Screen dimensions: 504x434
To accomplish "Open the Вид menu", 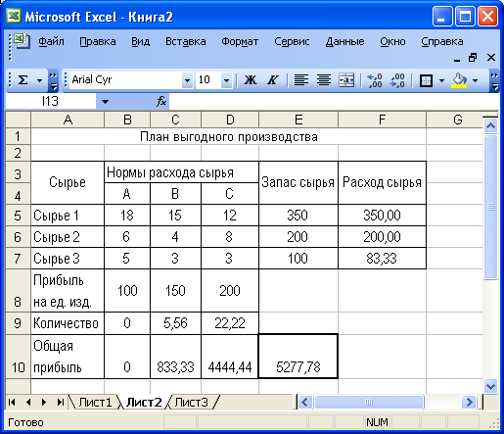I will [141, 42].
